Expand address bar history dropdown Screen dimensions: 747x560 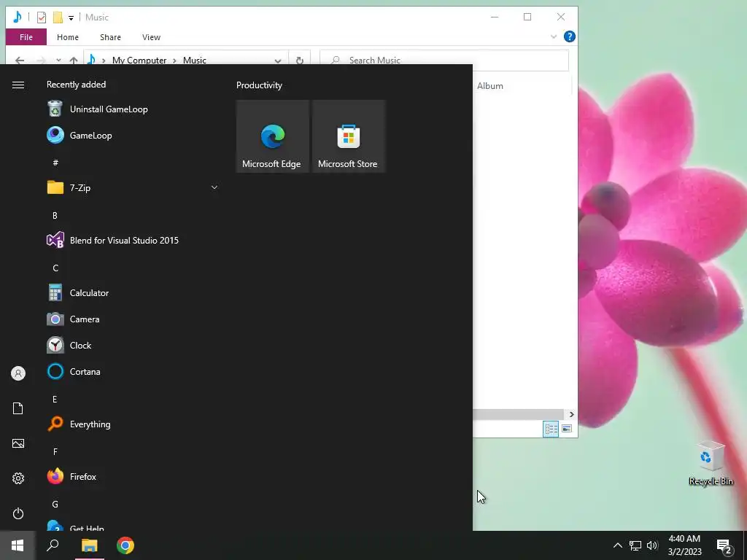278,61
